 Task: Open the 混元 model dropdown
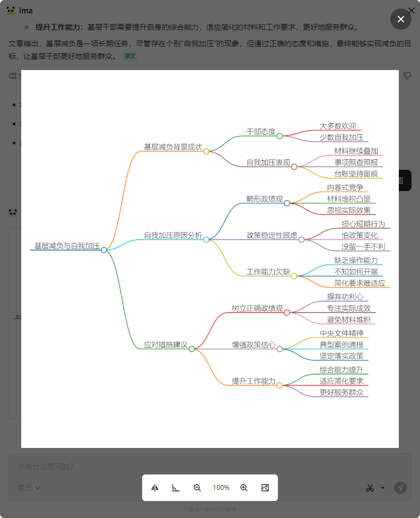[29, 488]
